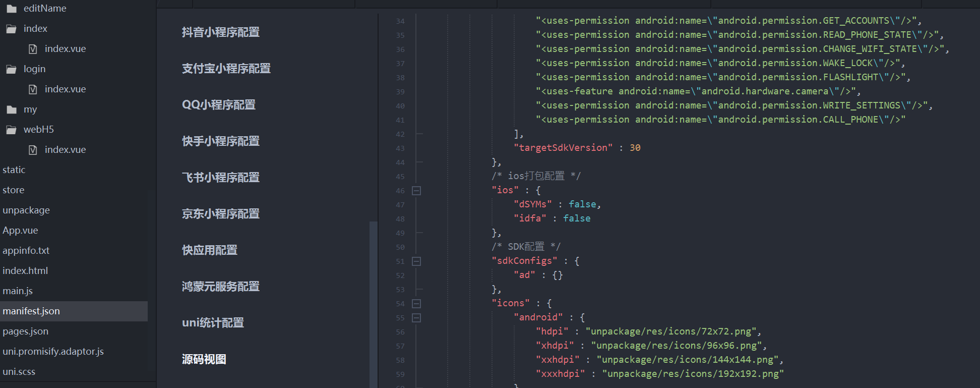Click the CALL_PHONE permission line
The height and width of the screenshot is (388, 980).
tap(720, 120)
